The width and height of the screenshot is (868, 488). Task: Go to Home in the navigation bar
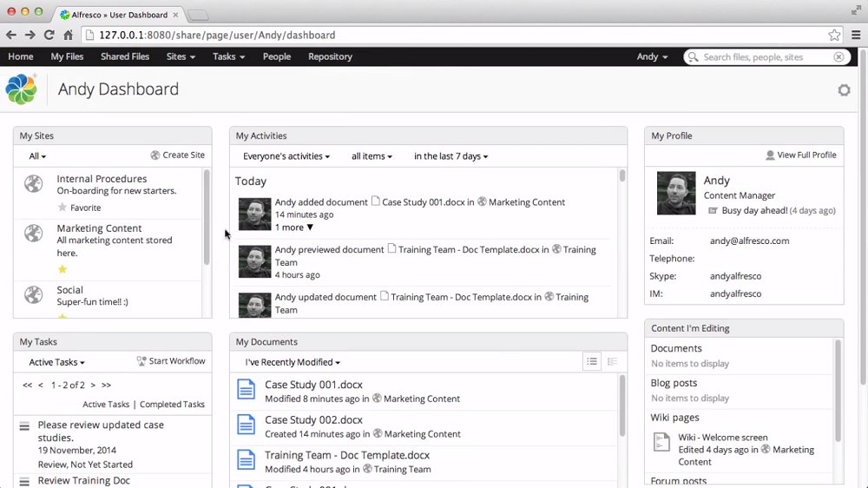pos(21,56)
